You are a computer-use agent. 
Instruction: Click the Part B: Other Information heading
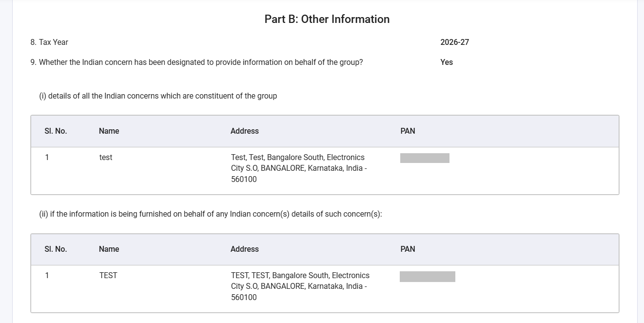[327, 19]
